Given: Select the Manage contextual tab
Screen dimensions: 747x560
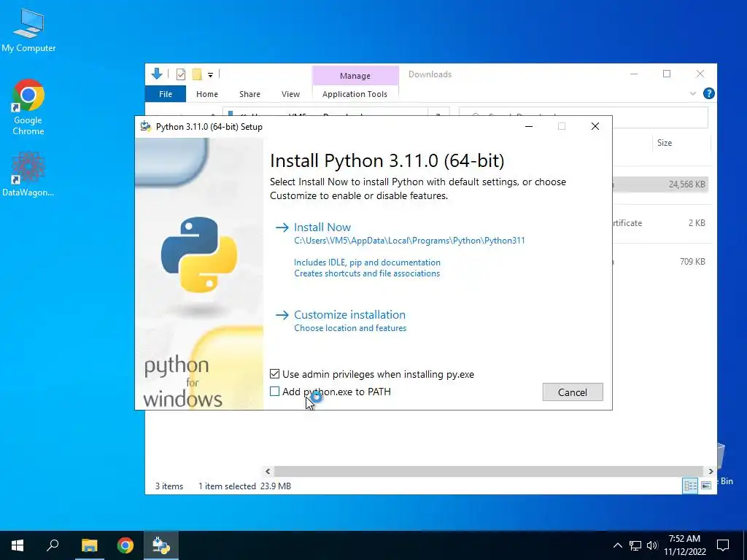Looking at the screenshot, I should pos(355,76).
